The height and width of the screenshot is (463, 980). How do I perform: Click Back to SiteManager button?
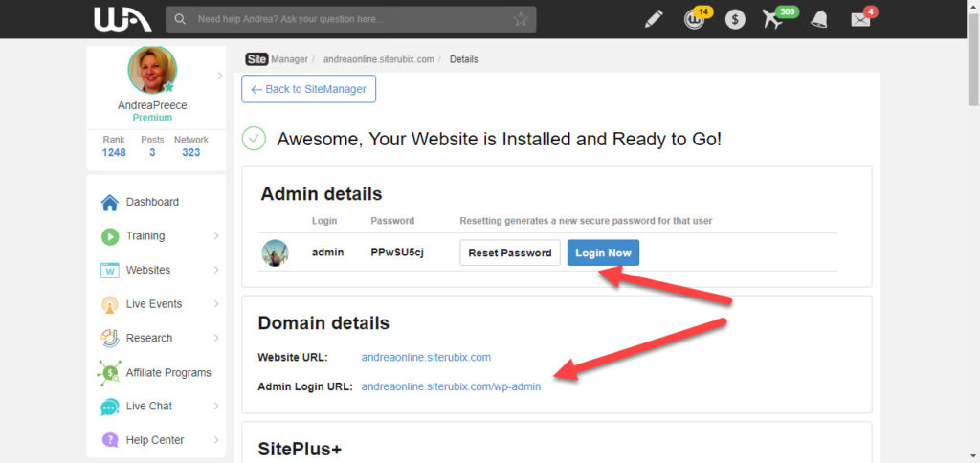tap(309, 89)
